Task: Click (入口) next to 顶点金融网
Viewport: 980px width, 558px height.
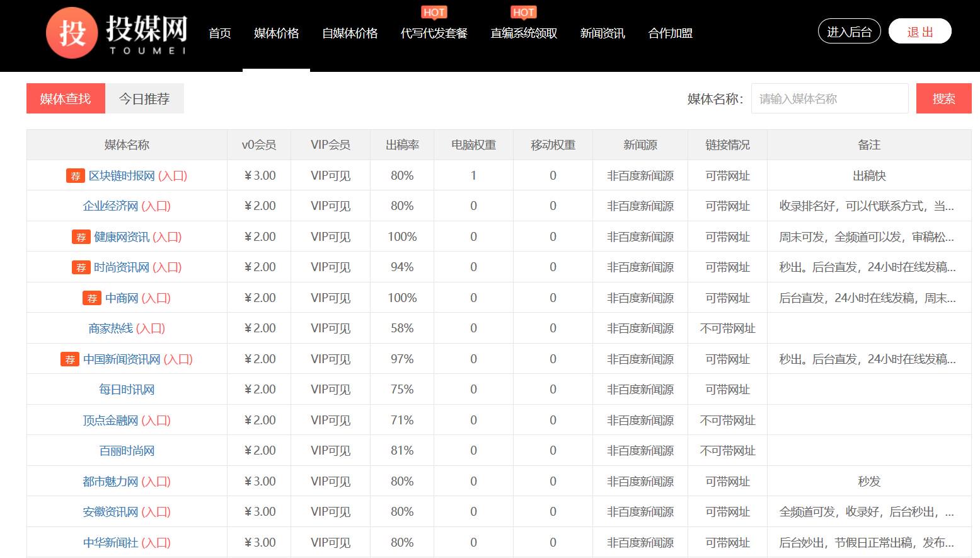Action: point(156,421)
